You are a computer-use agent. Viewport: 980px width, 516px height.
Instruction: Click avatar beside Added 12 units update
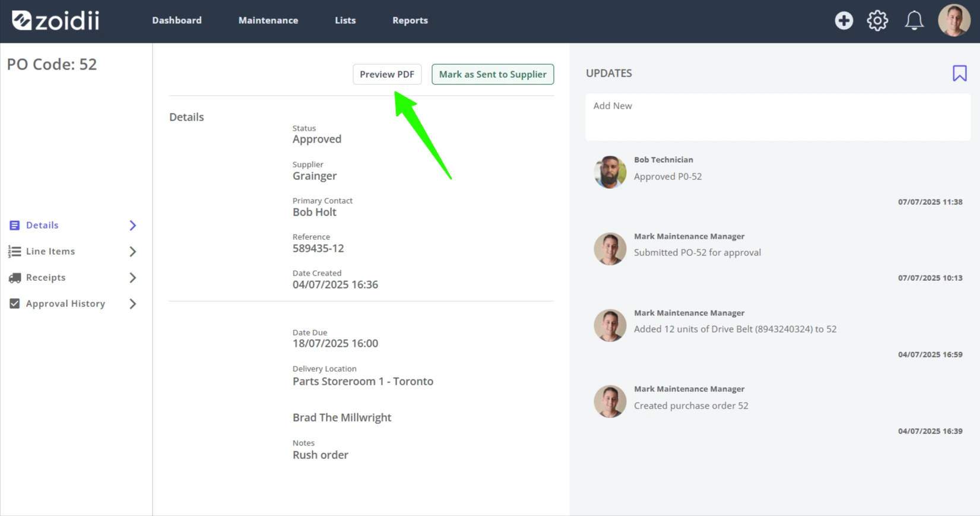[610, 325]
